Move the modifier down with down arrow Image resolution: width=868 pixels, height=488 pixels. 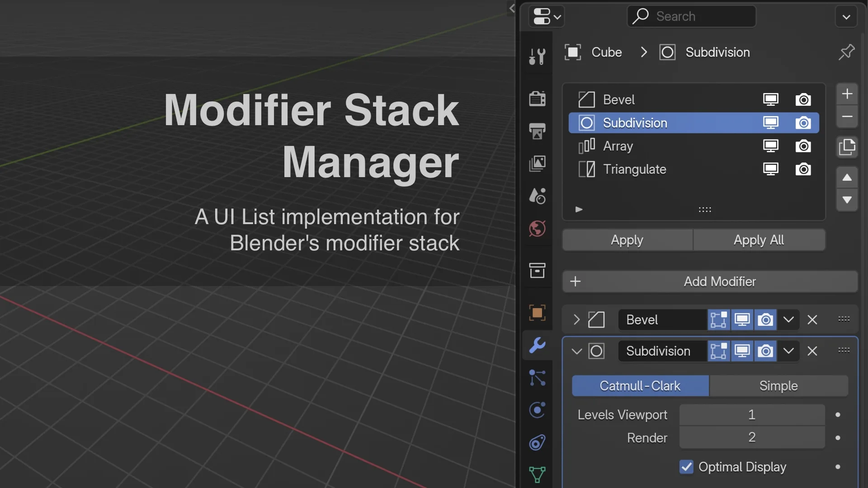tap(847, 200)
